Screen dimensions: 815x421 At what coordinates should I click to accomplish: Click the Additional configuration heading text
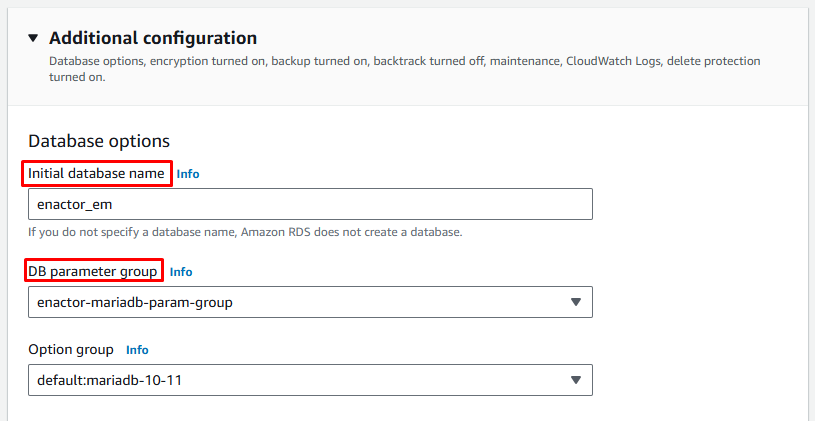pos(152,38)
